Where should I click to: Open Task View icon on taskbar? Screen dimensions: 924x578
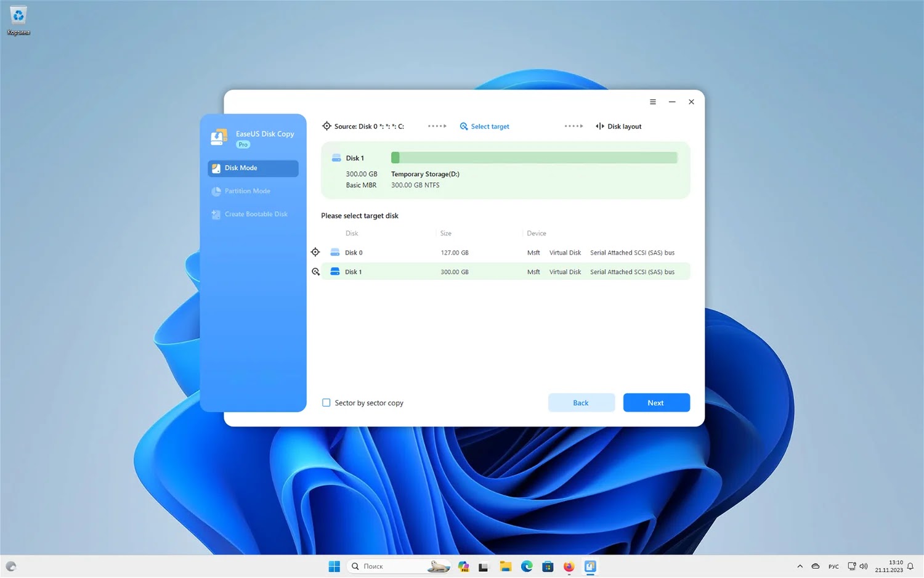[x=484, y=566]
